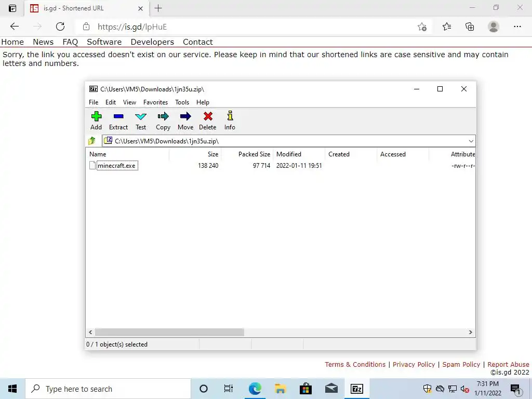
Task: Open a new browser tab
Action: click(x=158, y=8)
